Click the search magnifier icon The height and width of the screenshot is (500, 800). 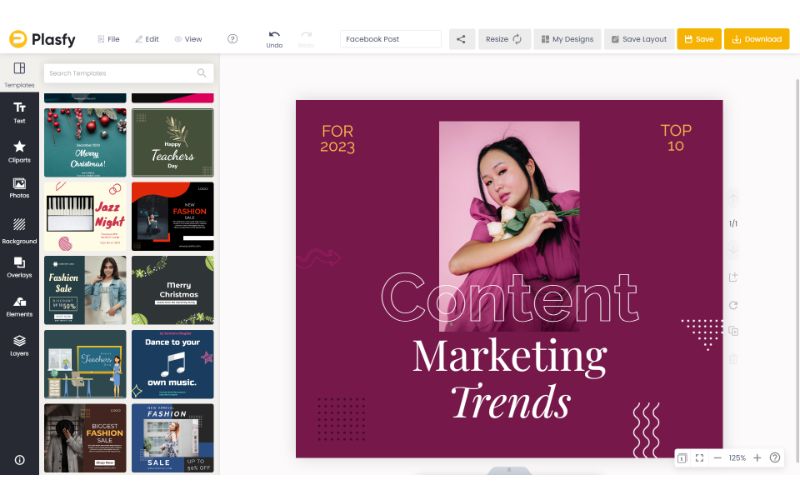202,73
